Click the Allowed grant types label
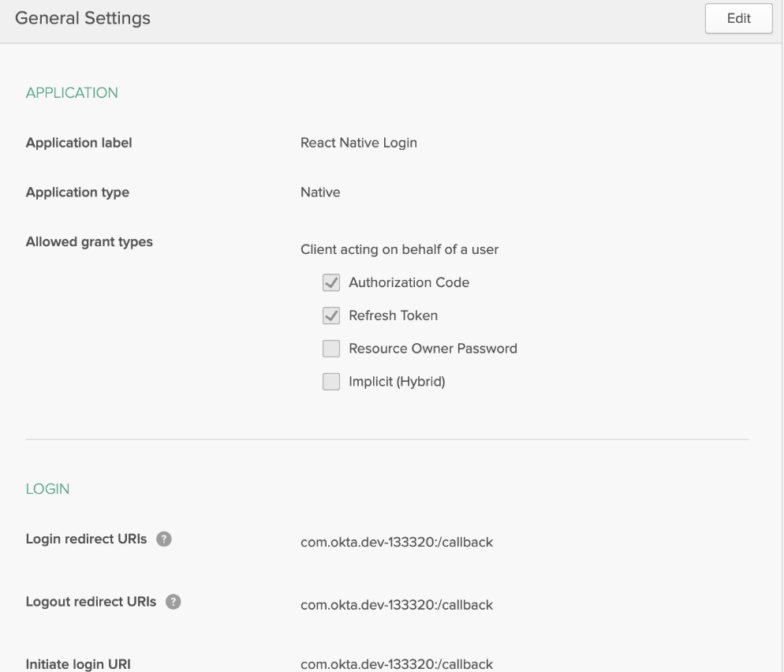Image resolution: width=784 pixels, height=672 pixels. coord(89,241)
